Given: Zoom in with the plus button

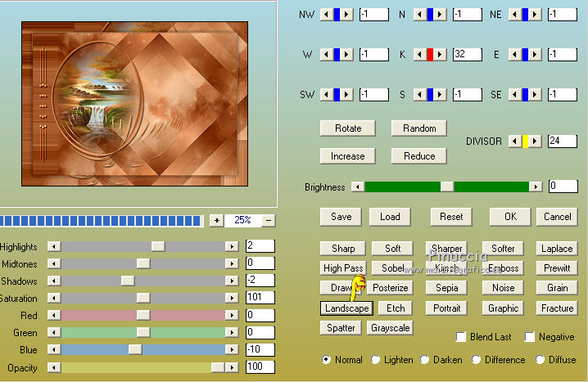Looking at the screenshot, I should 217,221.
